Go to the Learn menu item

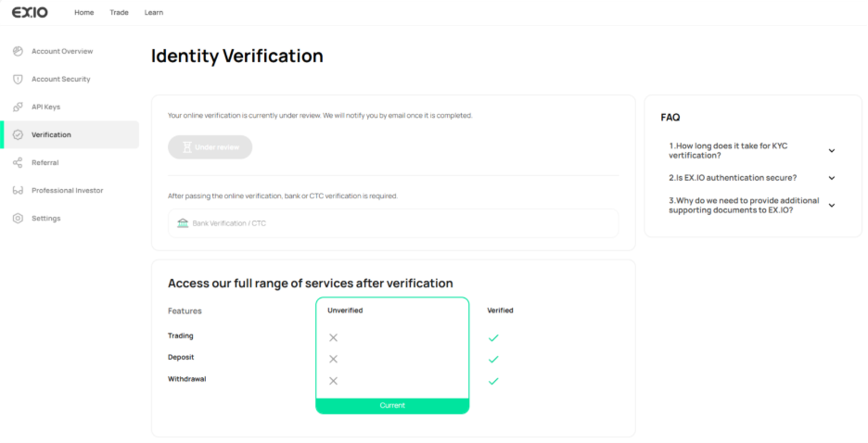point(154,12)
